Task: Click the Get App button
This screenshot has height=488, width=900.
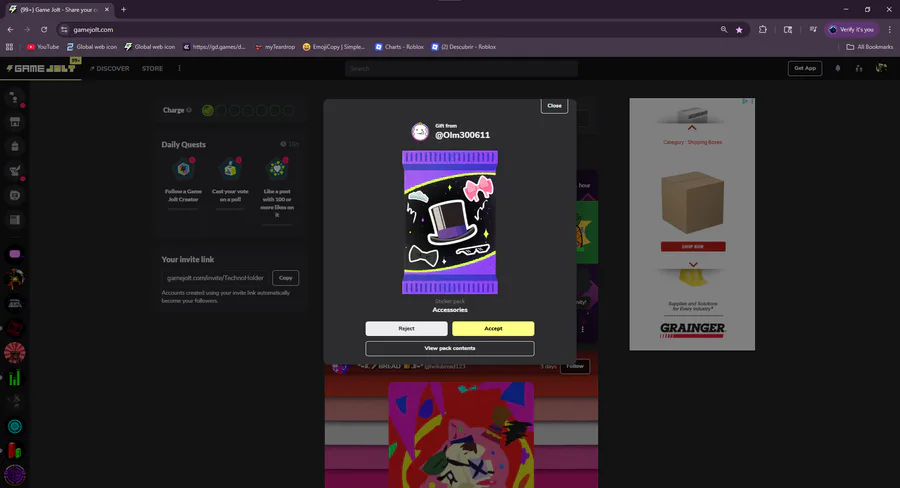Action: point(805,68)
